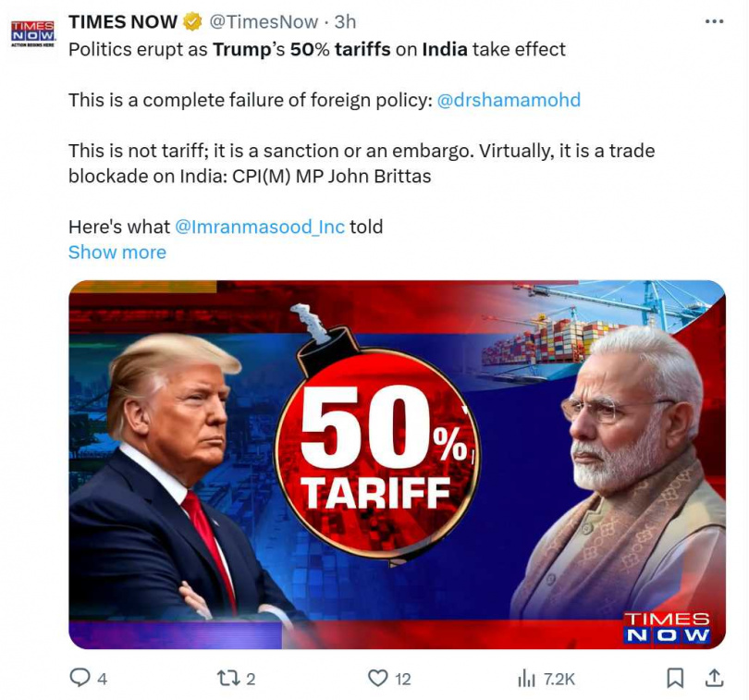Image resolution: width=749 pixels, height=700 pixels.
Task: Click the Times Now profile avatar
Action: (33, 33)
